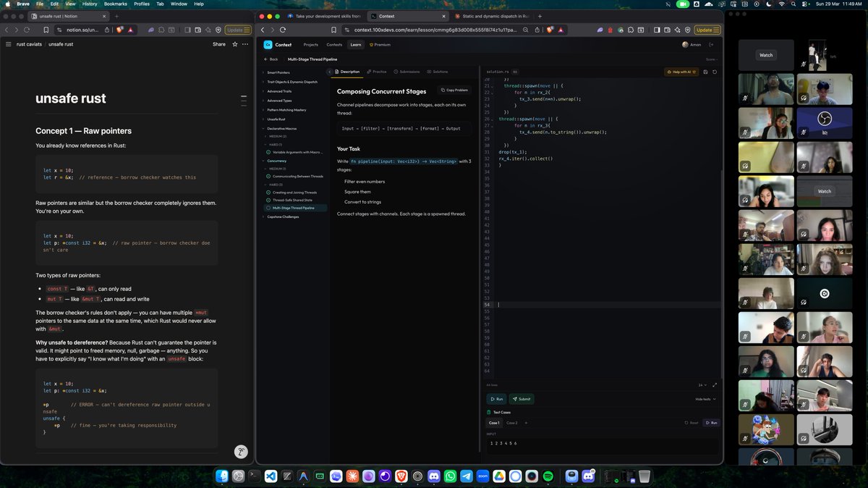Expand editor to fullscreen with arrows icon
The width and height of the screenshot is (868, 488).
715,384
